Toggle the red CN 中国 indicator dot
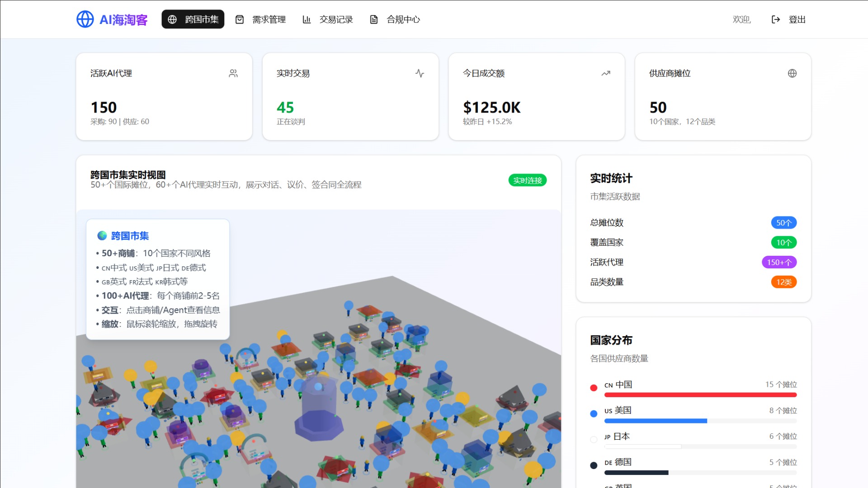Image resolution: width=868 pixels, height=488 pixels. coord(594,387)
